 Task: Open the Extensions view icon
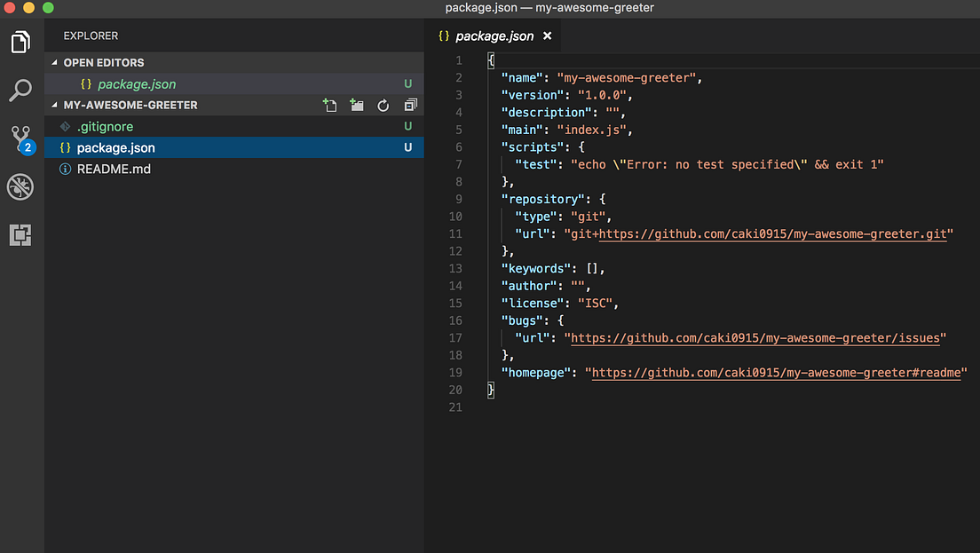tap(20, 235)
